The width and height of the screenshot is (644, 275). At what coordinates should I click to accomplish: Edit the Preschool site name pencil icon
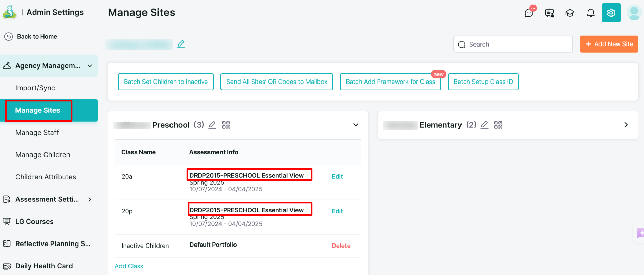(212, 125)
